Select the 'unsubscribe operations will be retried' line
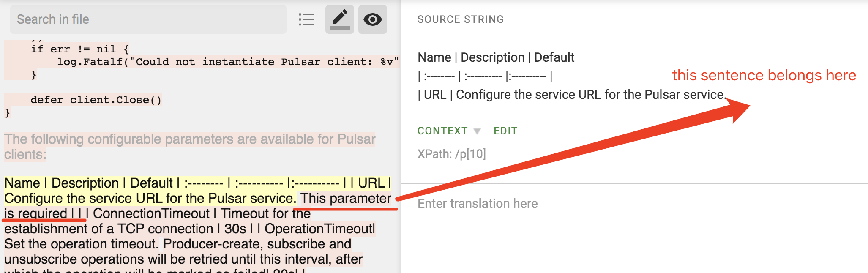 pyautogui.click(x=183, y=259)
